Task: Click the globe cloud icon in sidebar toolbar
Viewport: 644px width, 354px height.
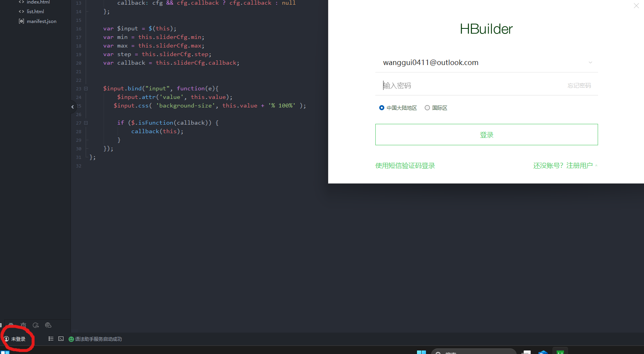Action: point(48,325)
